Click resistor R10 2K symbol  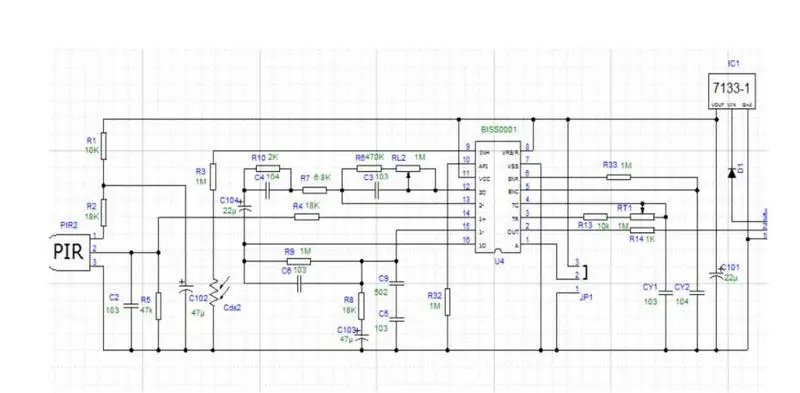(x=268, y=168)
